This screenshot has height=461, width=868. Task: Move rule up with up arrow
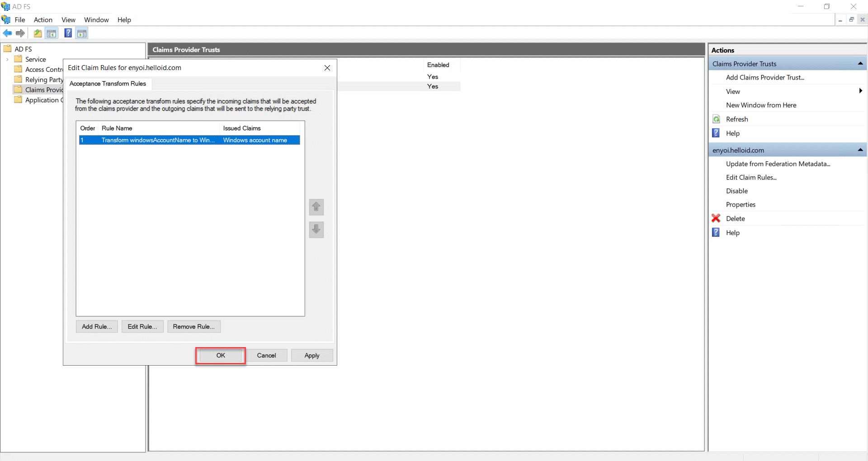pyautogui.click(x=316, y=207)
